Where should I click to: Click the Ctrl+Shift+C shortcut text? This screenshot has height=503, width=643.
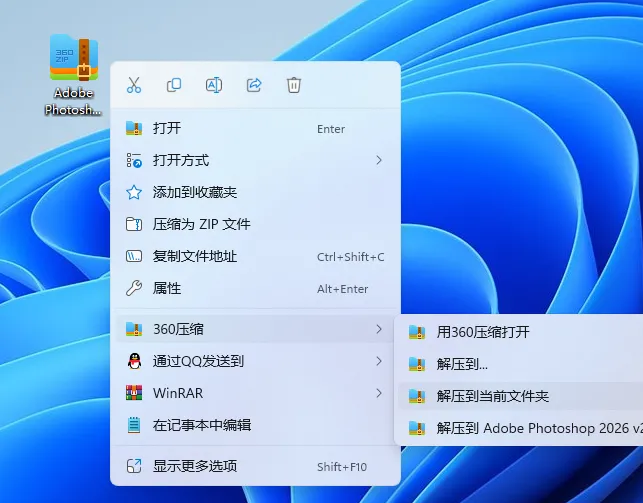[351, 257]
